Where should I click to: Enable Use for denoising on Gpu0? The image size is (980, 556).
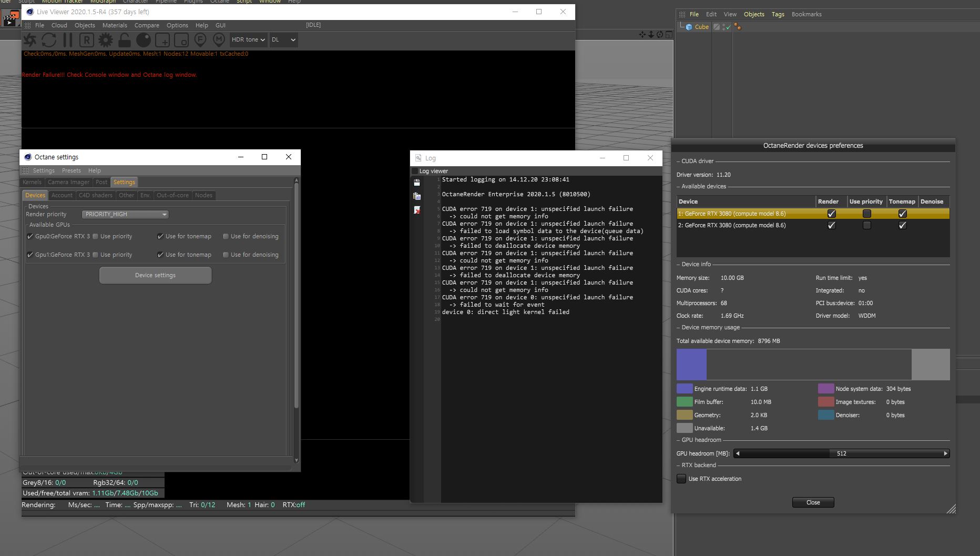click(226, 236)
